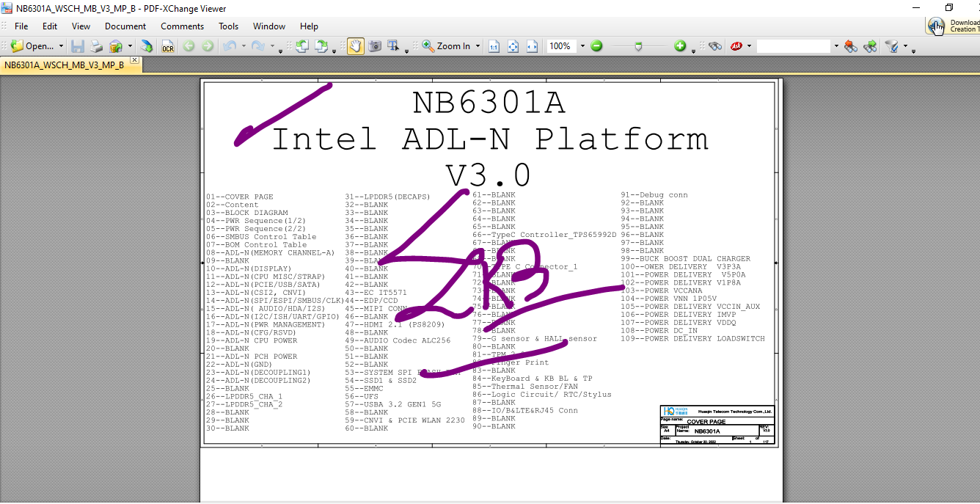Image resolution: width=980 pixels, height=504 pixels.
Task: Click the 100% zoom level field
Action: click(562, 46)
